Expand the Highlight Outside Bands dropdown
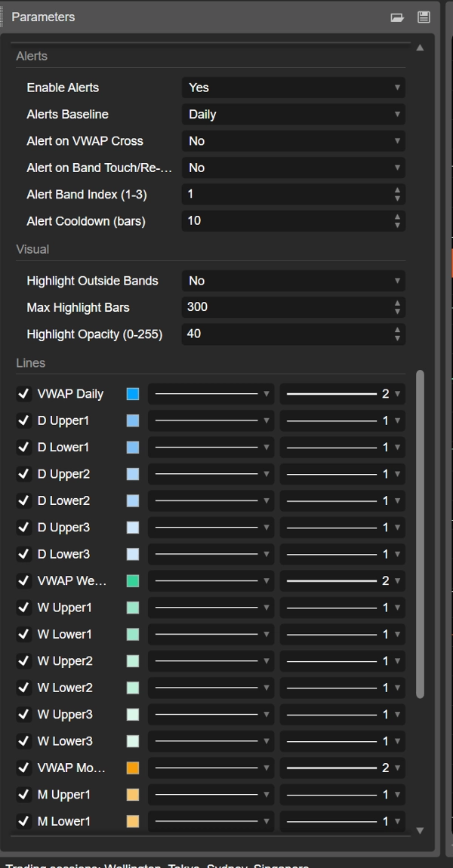Image resolution: width=453 pixels, height=868 pixels. click(293, 281)
